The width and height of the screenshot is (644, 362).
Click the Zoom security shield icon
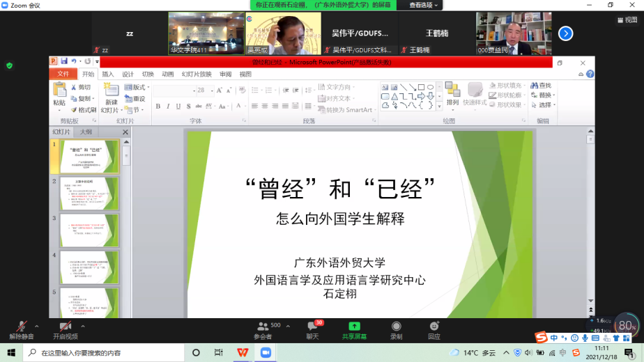coord(9,65)
